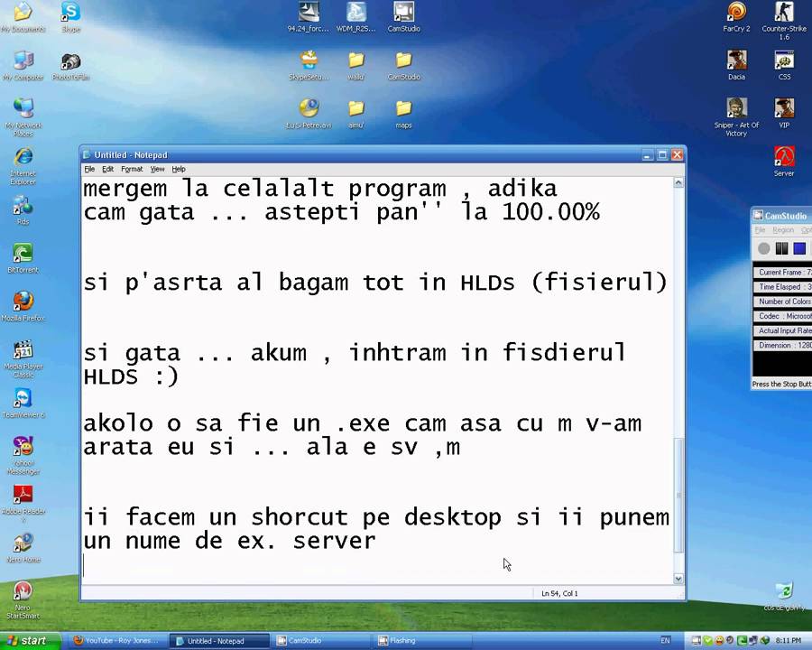This screenshot has width=812, height=650.
Task: Open Notepad Format menu
Action: [x=132, y=169]
